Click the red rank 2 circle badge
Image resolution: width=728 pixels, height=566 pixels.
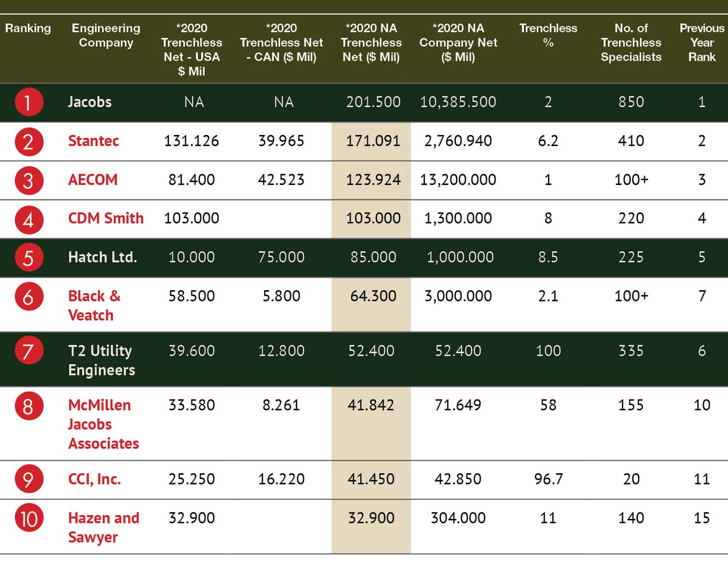pyautogui.click(x=29, y=142)
